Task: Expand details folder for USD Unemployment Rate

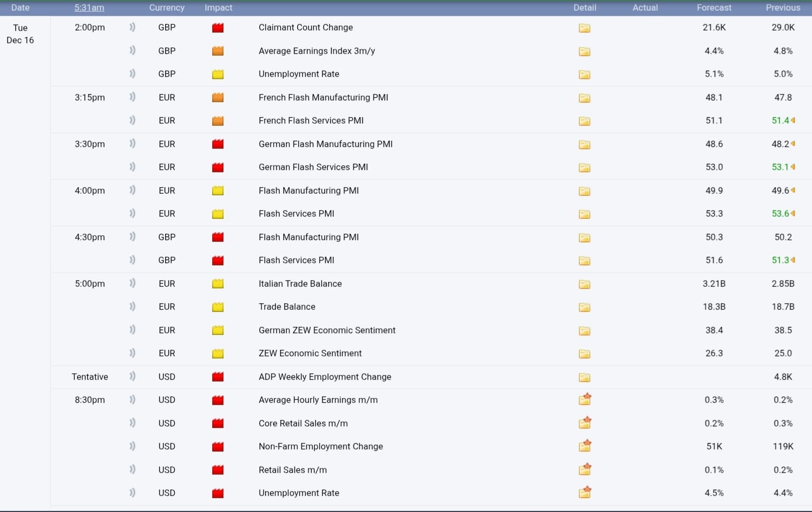Action: (585, 493)
